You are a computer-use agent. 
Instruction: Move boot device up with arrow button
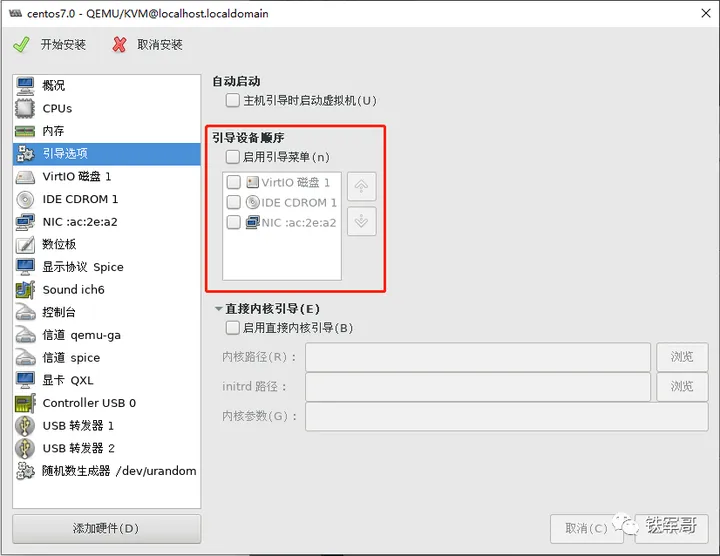361,186
